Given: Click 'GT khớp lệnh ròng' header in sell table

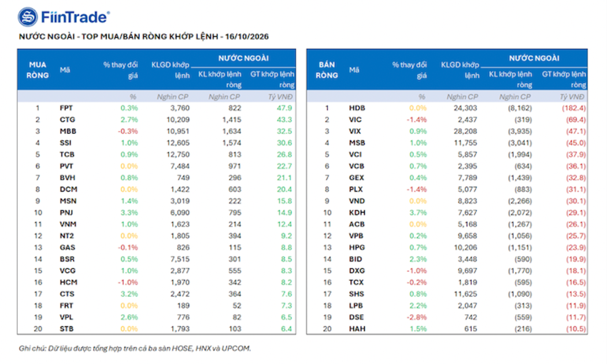Looking at the screenshot, I should [564, 79].
